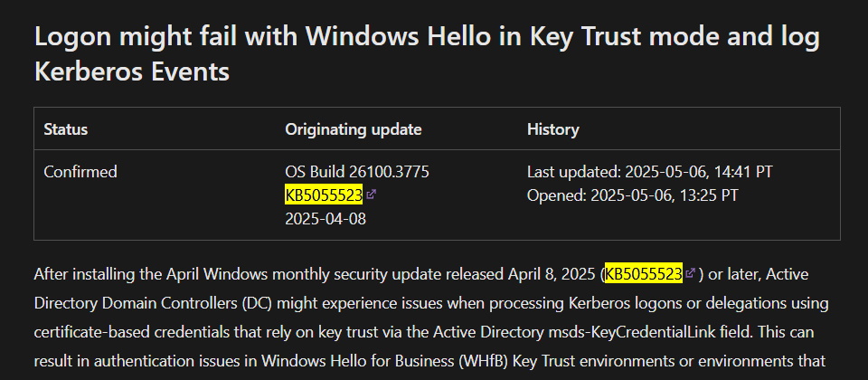Click the Logon might fail page heading
This screenshot has width=868, height=380.
tap(427, 36)
